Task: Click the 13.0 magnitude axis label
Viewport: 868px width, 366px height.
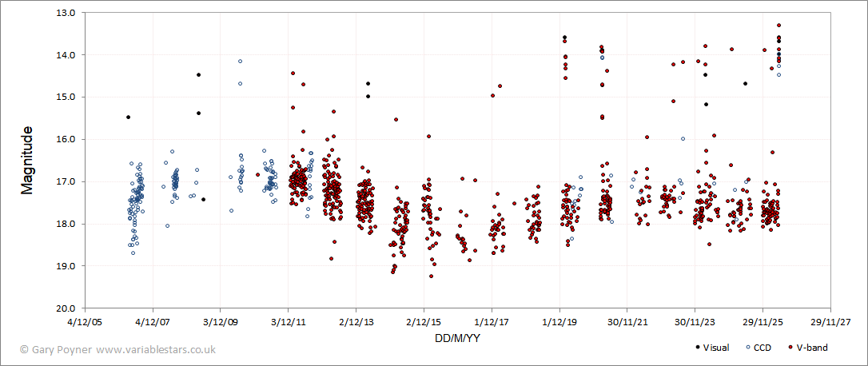Action: click(71, 12)
